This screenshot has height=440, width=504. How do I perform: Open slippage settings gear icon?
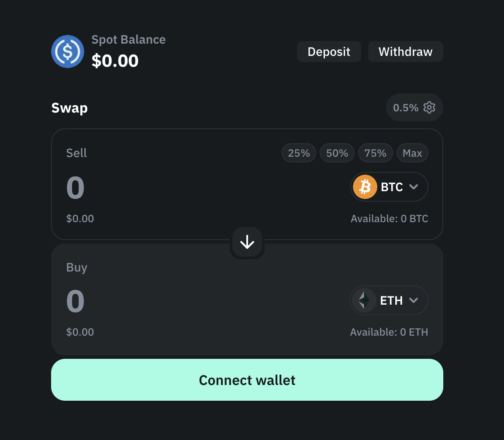coord(430,107)
